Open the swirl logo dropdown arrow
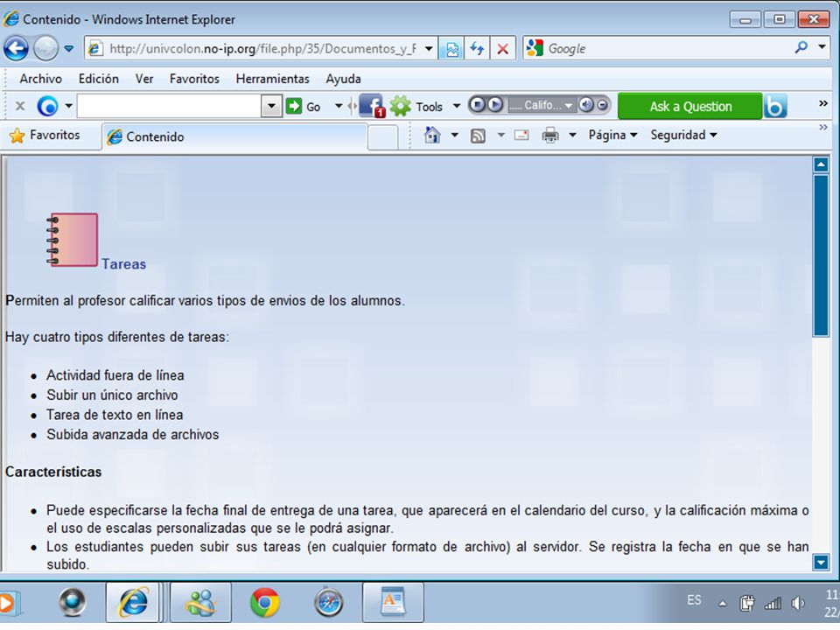Screen dimensions: 840x630 point(68,106)
